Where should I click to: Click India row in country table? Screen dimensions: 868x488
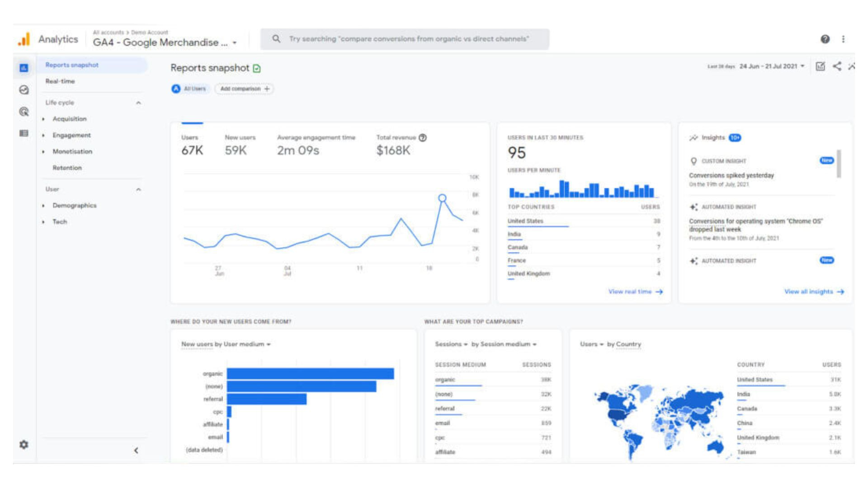coord(789,394)
